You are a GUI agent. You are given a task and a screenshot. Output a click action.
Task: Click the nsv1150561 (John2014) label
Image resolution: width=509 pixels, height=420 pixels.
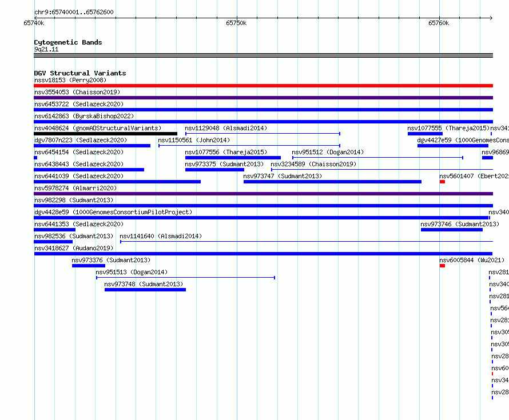click(x=194, y=140)
